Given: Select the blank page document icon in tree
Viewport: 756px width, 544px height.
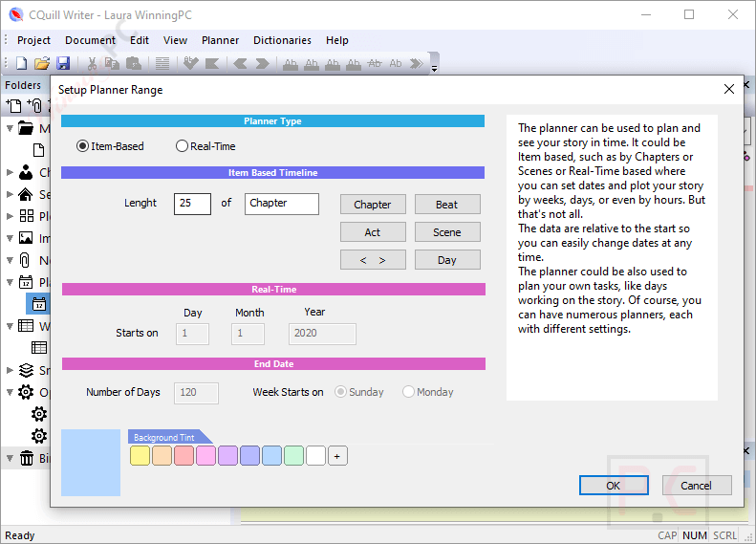Looking at the screenshot, I should click(39, 150).
